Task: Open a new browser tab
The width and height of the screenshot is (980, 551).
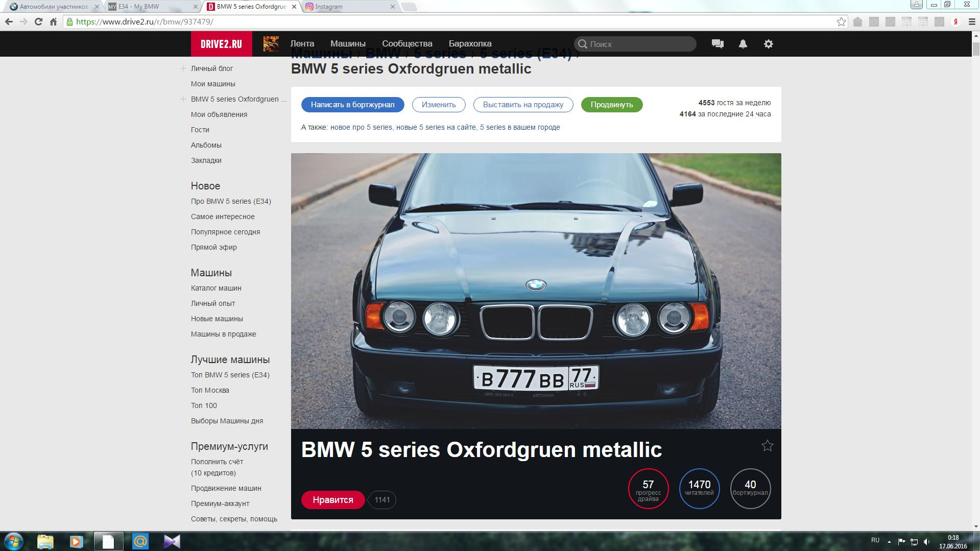Action: (x=409, y=7)
